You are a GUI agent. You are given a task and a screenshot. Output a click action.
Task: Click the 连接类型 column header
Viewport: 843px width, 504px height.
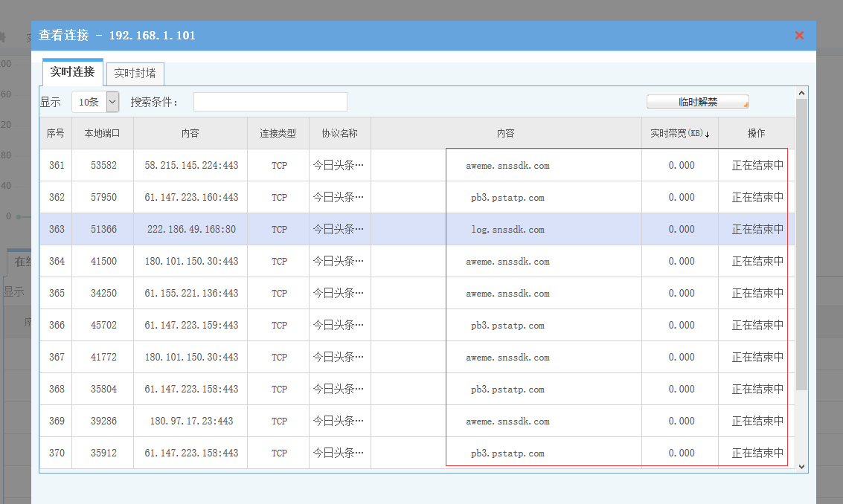(278, 134)
